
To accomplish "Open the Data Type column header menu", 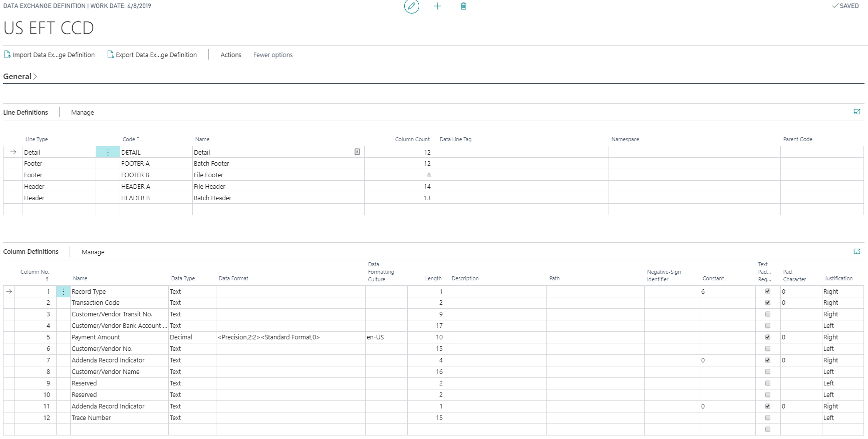I will 183,278.
